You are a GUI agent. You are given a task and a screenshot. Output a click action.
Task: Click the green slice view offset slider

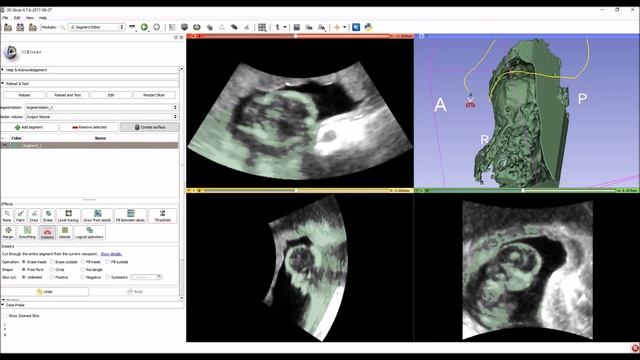point(522,191)
